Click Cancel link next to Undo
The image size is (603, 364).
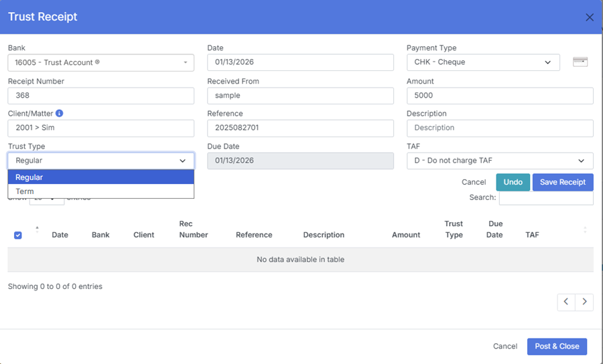474,182
